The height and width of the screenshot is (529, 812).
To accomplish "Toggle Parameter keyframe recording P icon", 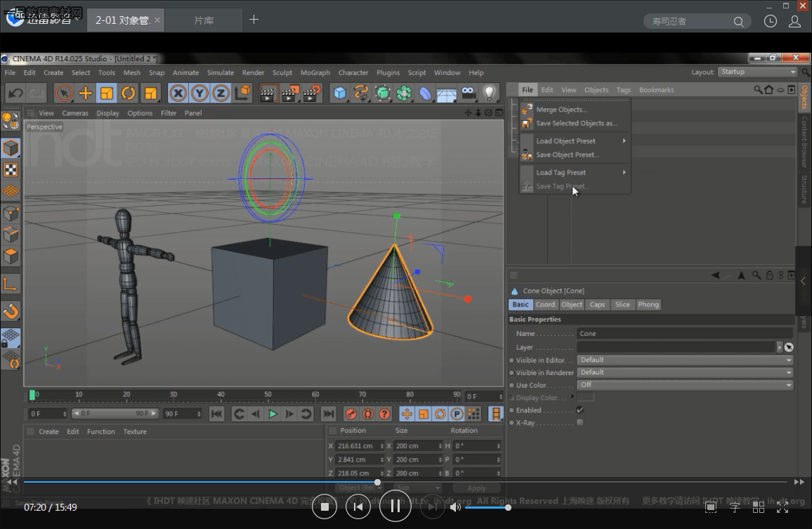I will click(x=457, y=414).
